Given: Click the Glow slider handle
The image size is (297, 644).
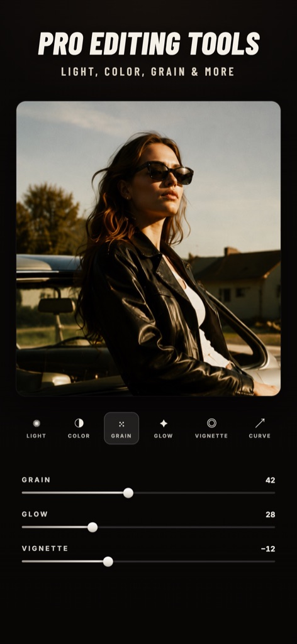Looking at the screenshot, I should (92, 527).
